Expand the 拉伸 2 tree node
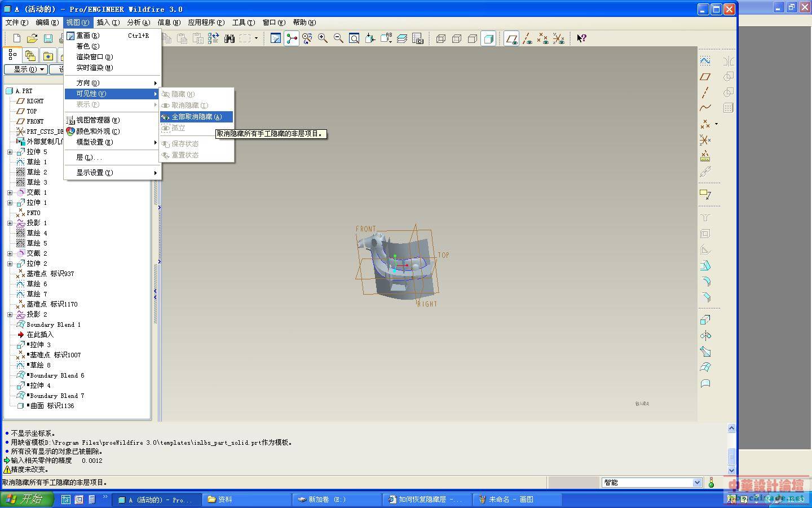Screen dimensions: 812x508 (x=10, y=264)
